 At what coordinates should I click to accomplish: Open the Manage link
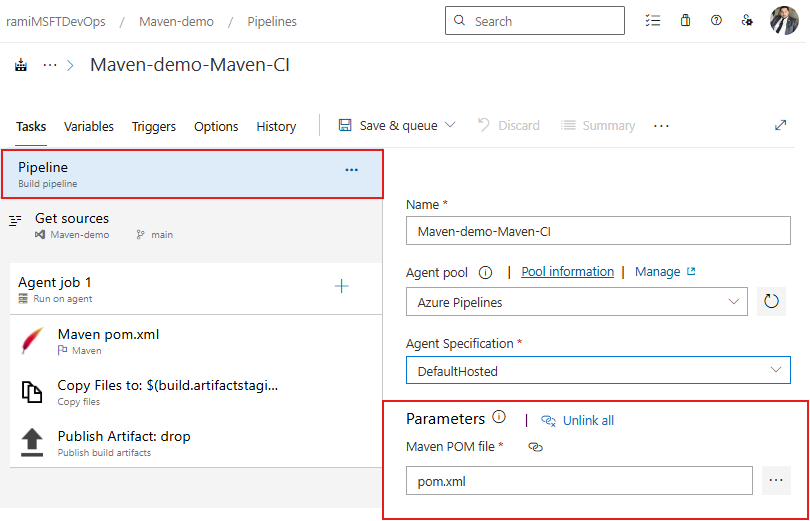pyautogui.click(x=658, y=272)
